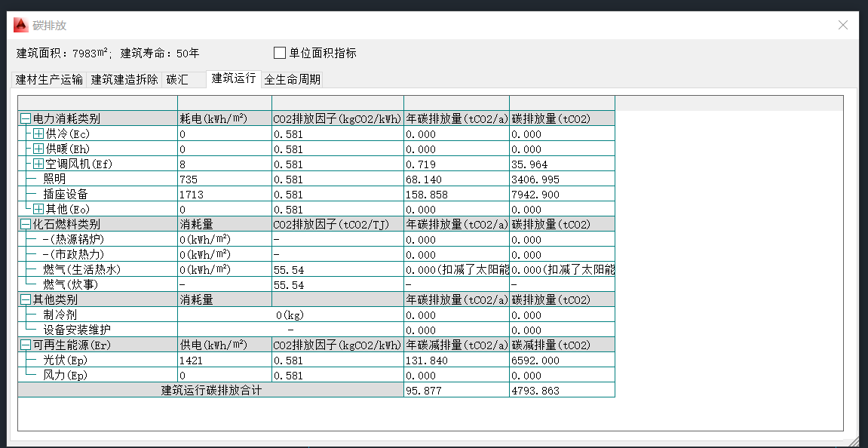Select the 照明 power consumption cell

coord(224,180)
